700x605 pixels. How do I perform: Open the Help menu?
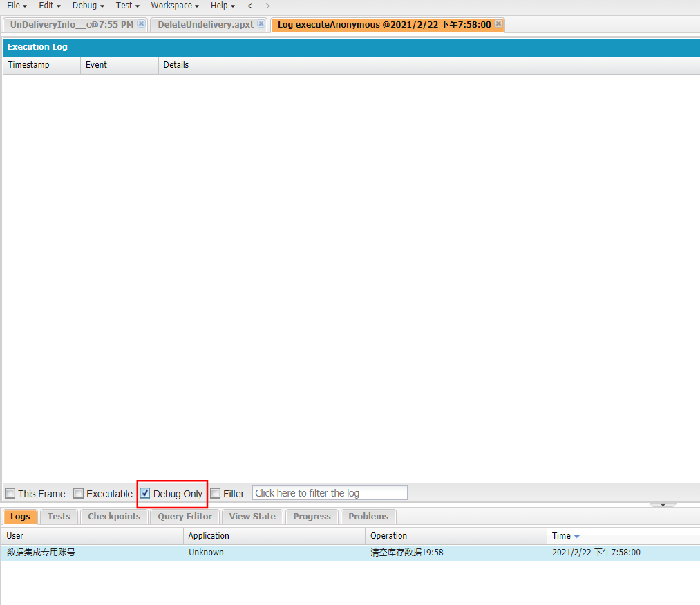pos(223,6)
